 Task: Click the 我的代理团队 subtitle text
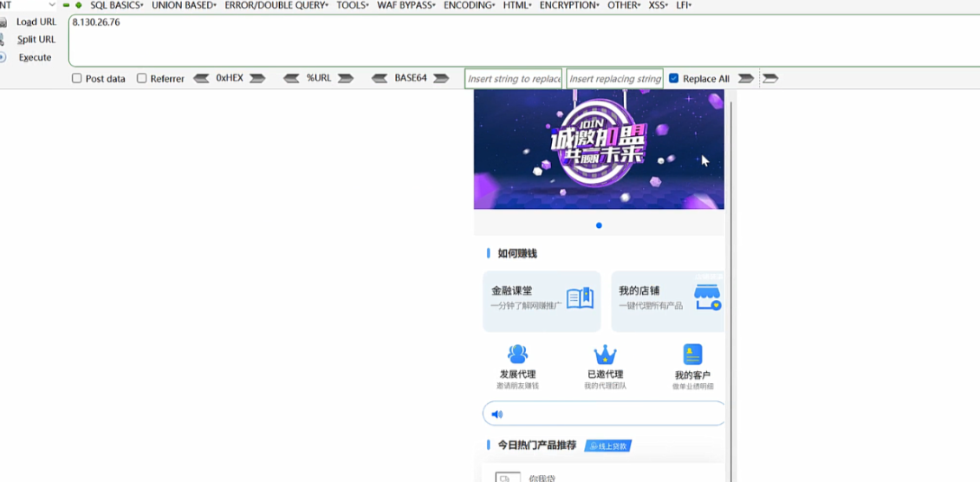click(605, 387)
